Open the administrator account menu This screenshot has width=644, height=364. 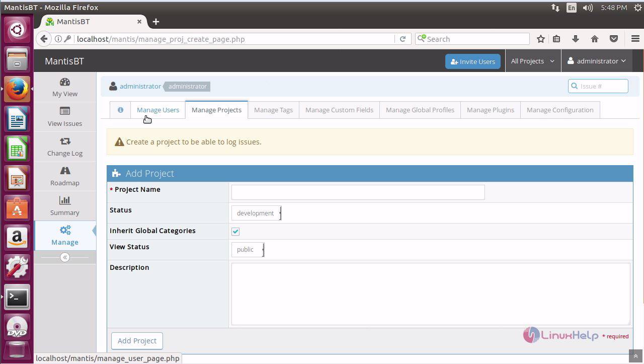click(597, 61)
